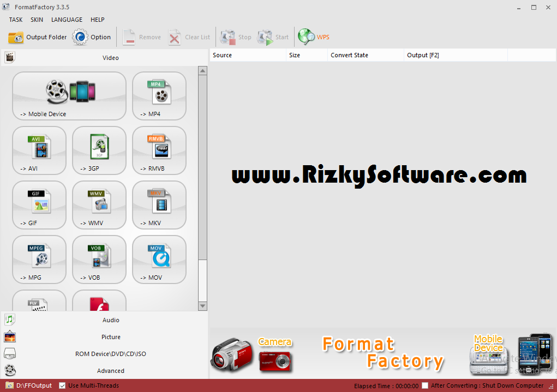Click the video list scrollbar up arrow
Screen dimensions: 557x392
pos(202,71)
